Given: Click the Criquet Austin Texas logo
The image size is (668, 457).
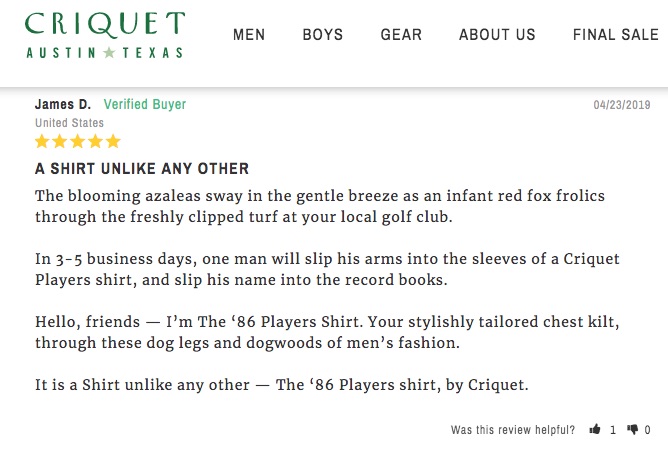Looking at the screenshot, I should (x=105, y=35).
